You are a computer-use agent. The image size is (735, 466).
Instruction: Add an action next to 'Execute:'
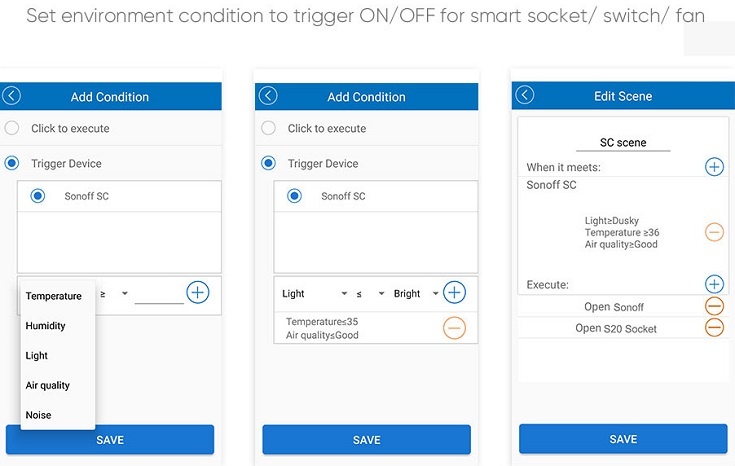pyautogui.click(x=714, y=284)
